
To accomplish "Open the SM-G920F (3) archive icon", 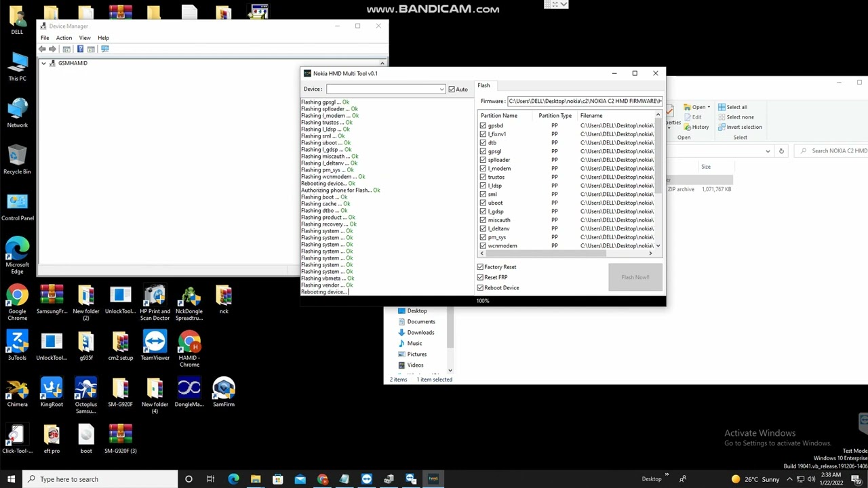I will pyautogui.click(x=121, y=439).
